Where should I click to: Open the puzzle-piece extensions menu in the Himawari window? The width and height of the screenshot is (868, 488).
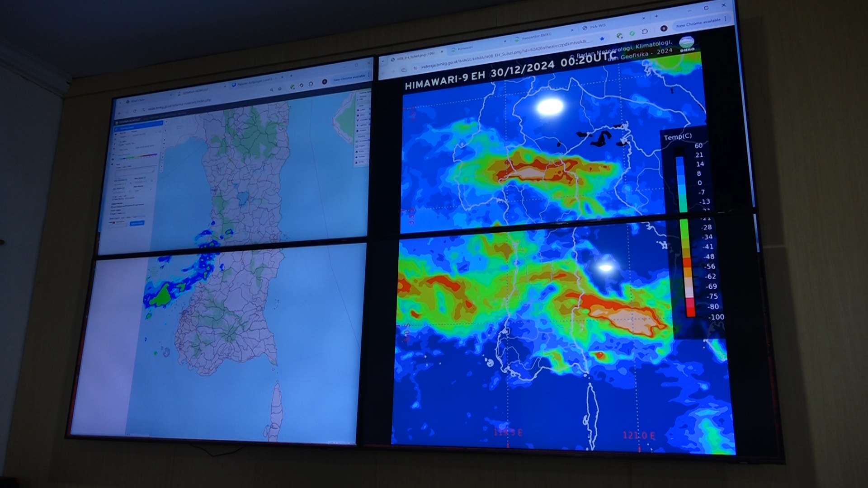pos(645,31)
